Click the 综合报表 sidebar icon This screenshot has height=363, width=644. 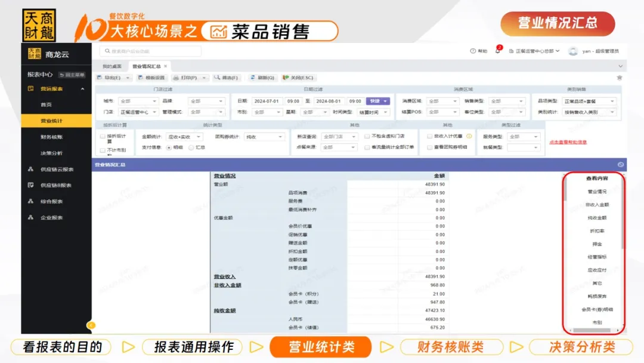30,201
